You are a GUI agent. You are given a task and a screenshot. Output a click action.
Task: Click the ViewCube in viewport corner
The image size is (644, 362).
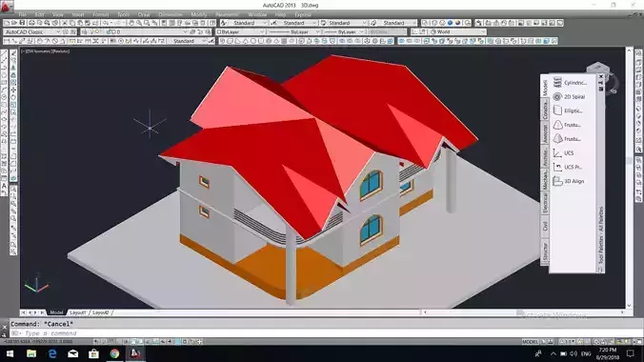coord(599,70)
